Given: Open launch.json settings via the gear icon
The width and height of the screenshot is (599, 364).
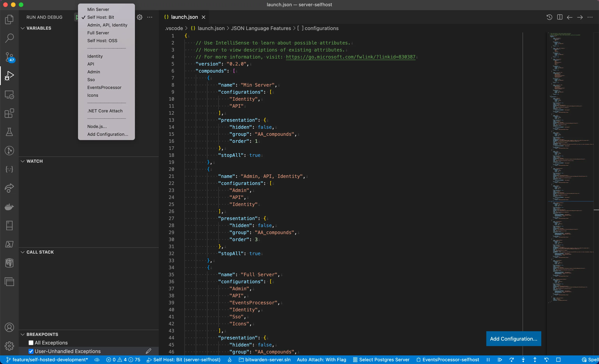Looking at the screenshot, I should tap(140, 17).
